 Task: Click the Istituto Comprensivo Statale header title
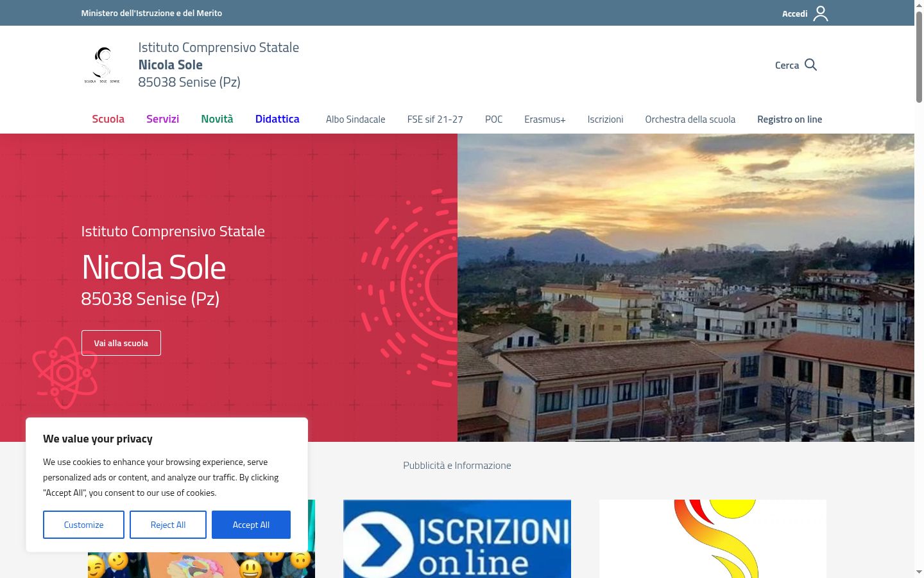point(218,48)
